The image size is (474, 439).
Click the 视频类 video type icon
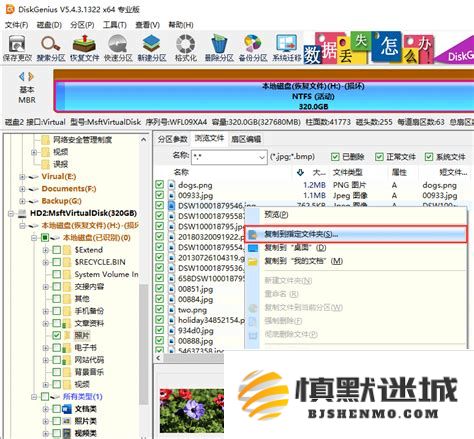tap(67, 433)
